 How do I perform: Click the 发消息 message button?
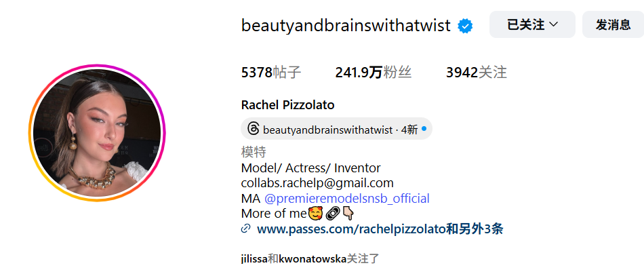tap(613, 24)
